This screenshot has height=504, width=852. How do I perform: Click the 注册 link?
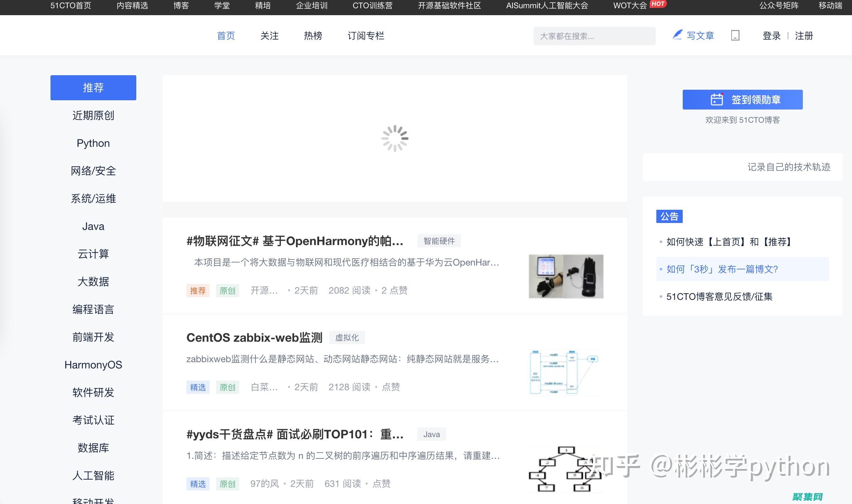tap(804, 36)
